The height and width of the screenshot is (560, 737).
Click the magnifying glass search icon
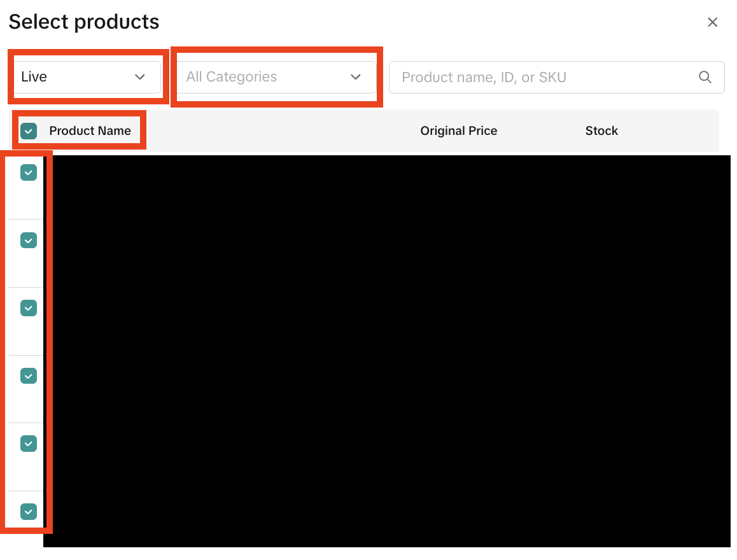click(705, 77)
